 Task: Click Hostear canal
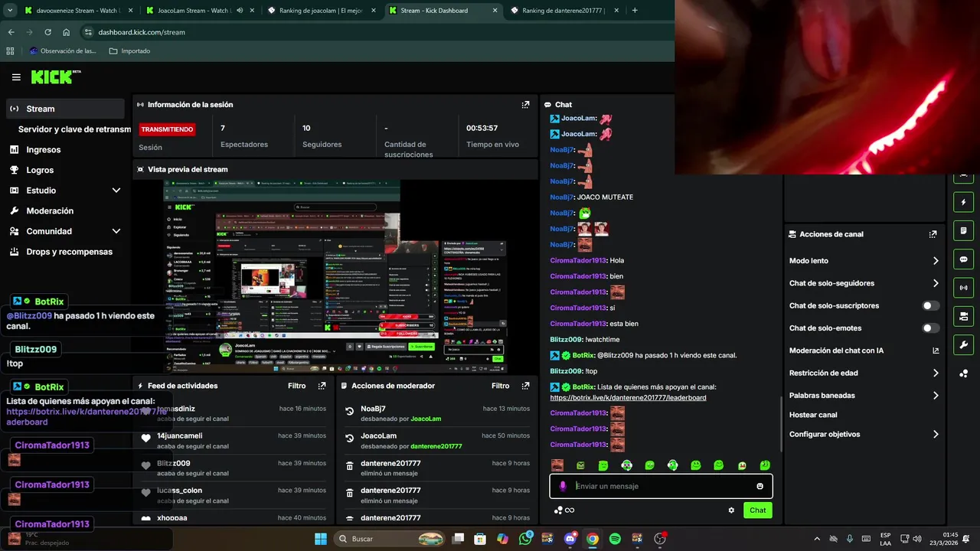(x=813, y=415)
